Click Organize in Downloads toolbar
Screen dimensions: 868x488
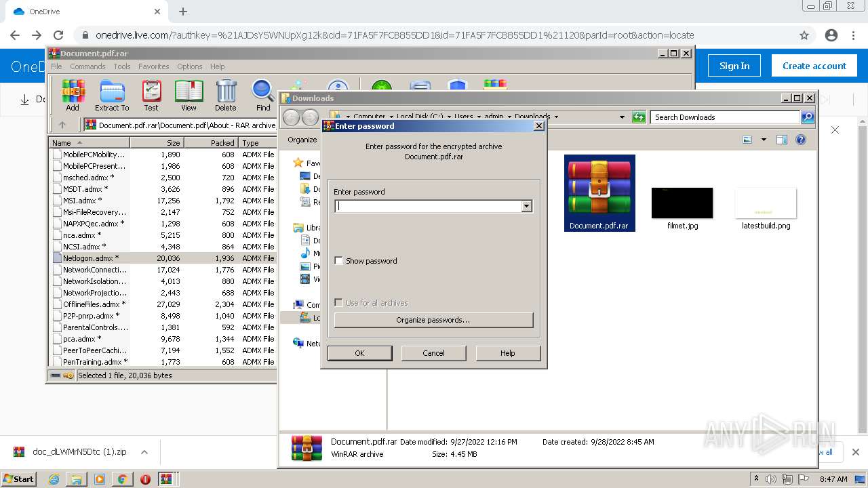pyautogui.click(x=302, y=140)
